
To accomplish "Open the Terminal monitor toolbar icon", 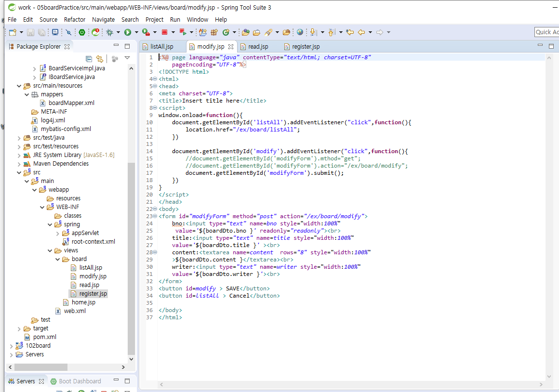I will pyautogui.click(x=55, y=32).
